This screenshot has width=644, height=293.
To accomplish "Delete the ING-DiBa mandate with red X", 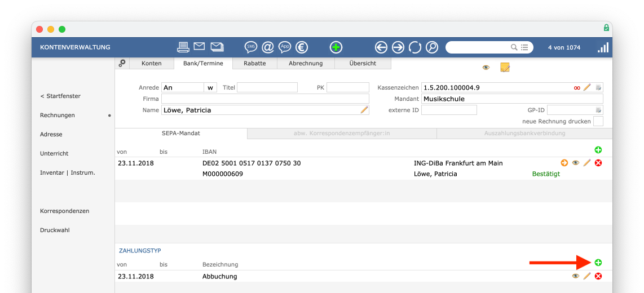I will 598,163.
